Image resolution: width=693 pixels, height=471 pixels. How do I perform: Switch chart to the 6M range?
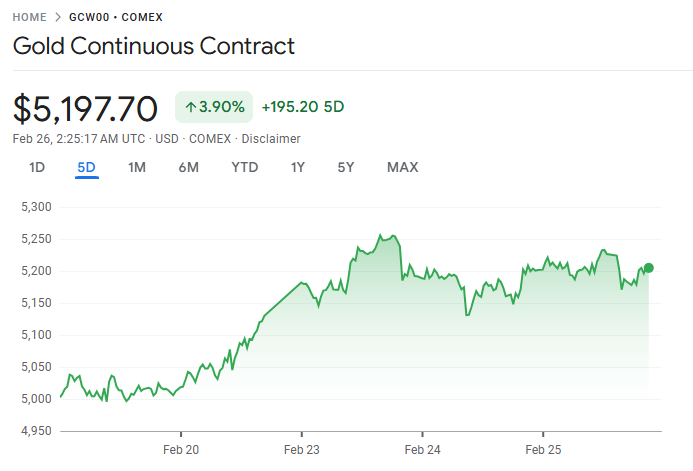tap(189, 167)
